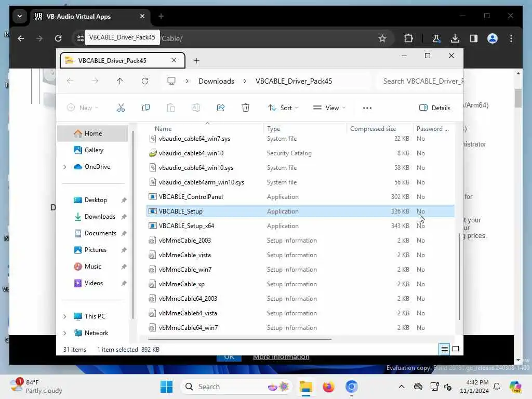Switch to large thumbnails view in status bar

click(456, 349)
